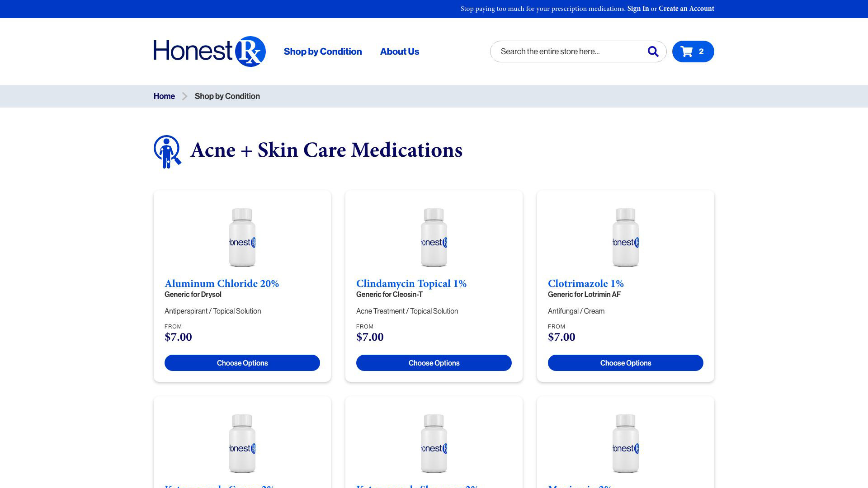Go to Home breadcrumb
The height and width of the screenshot is (488, 868).
(x=164, y=96)
